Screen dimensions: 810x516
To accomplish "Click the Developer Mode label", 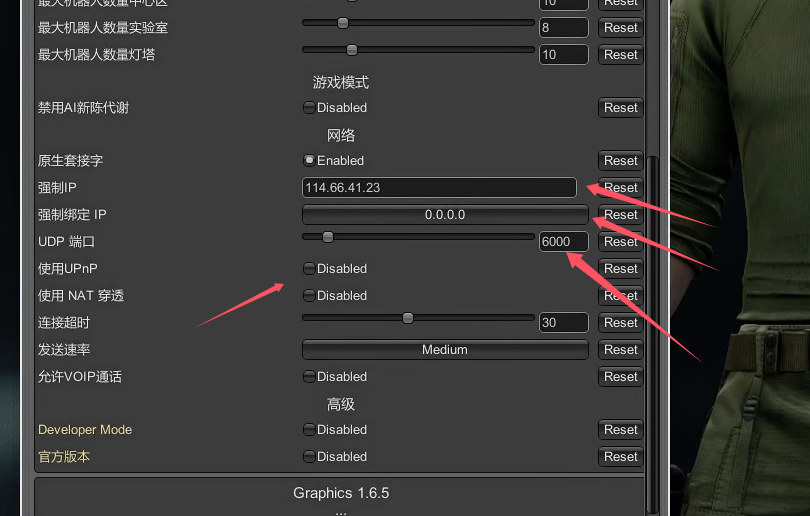I will (85, 430).
